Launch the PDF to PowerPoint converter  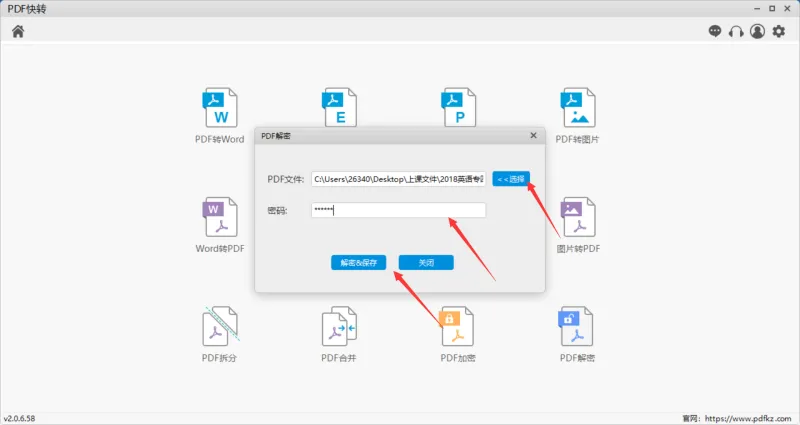[x=459, y=107]
